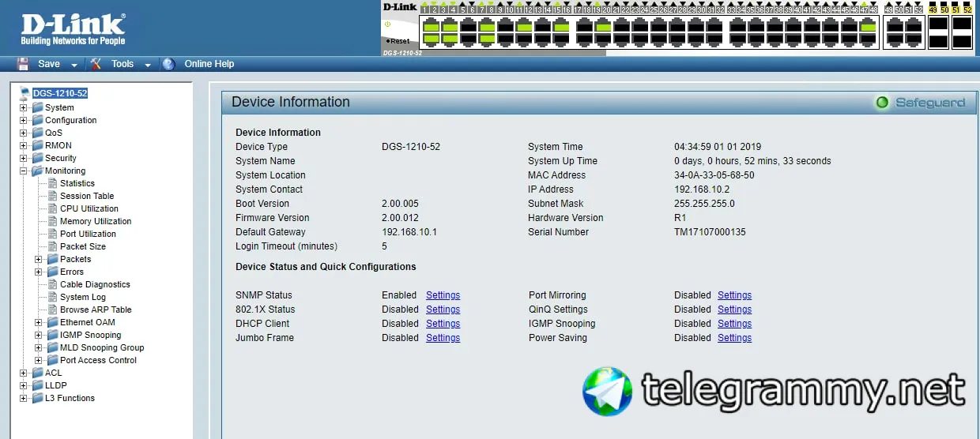Open Settings link for Port Mirroring
Viewport: 980px width, 439px height.
(x=734, y=295)
